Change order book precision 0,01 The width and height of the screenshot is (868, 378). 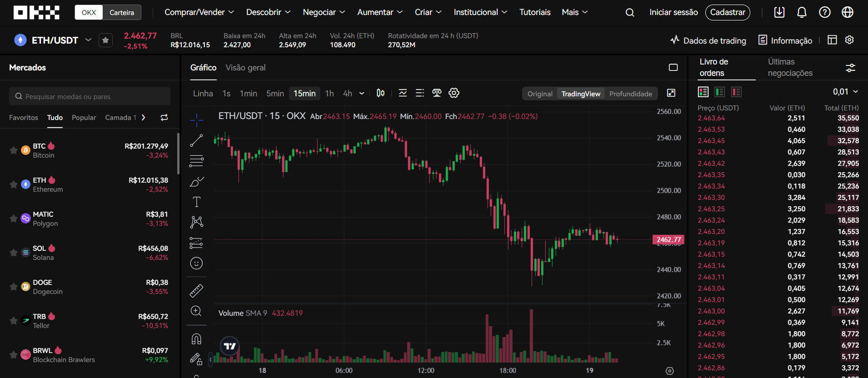[845, 92]
